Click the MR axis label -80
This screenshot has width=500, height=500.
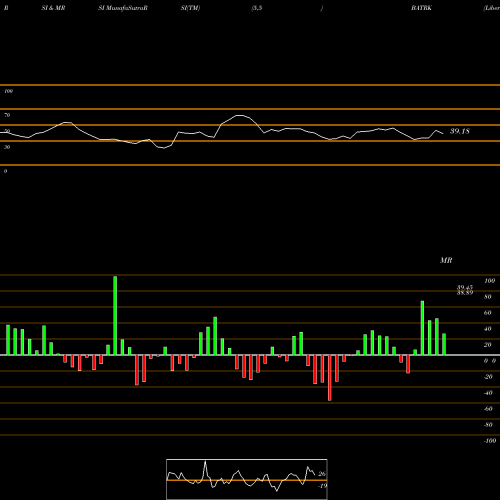tap(488, 425)
